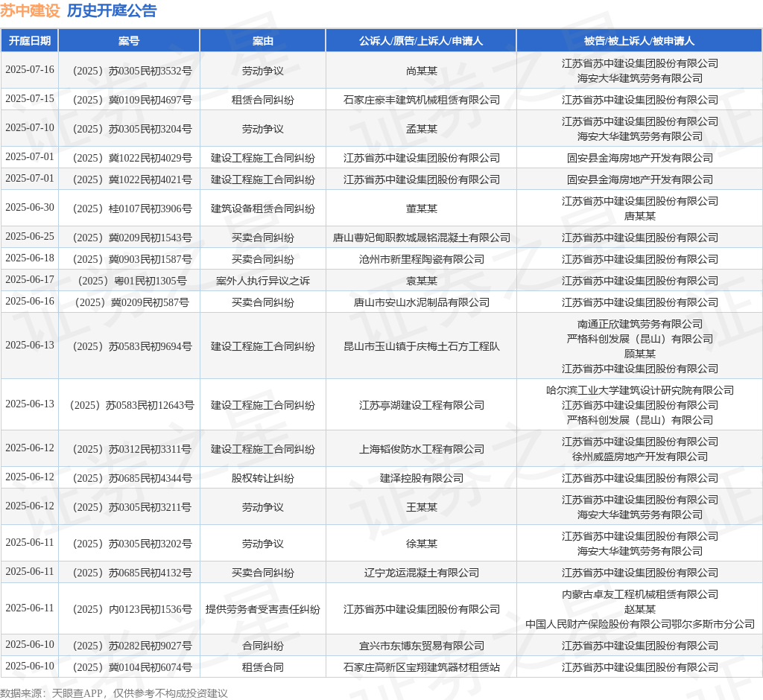This screenshot has width=763, height=700.
Task: Click plaintiff name 王某某
Action: (422, 507)
